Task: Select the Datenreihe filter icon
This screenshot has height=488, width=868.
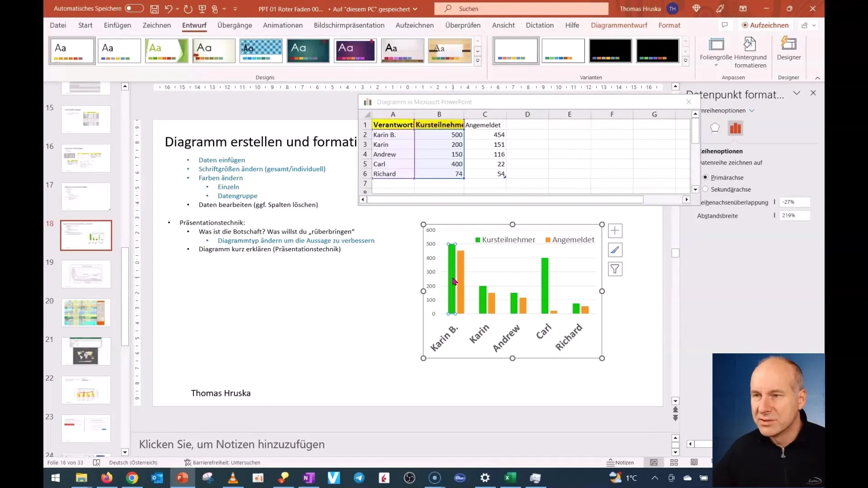Action: pyautogui.click(x=615, y=269)
